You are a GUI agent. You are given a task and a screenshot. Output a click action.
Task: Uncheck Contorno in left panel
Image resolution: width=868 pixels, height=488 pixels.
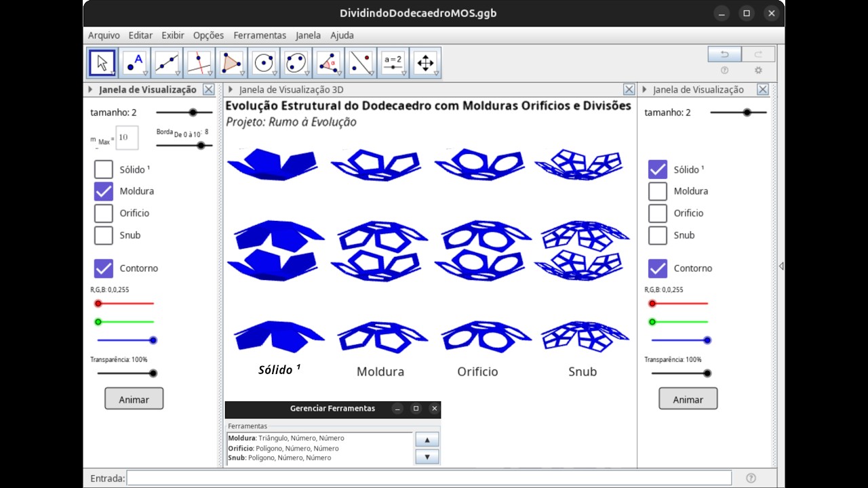(x=103, y=268)
